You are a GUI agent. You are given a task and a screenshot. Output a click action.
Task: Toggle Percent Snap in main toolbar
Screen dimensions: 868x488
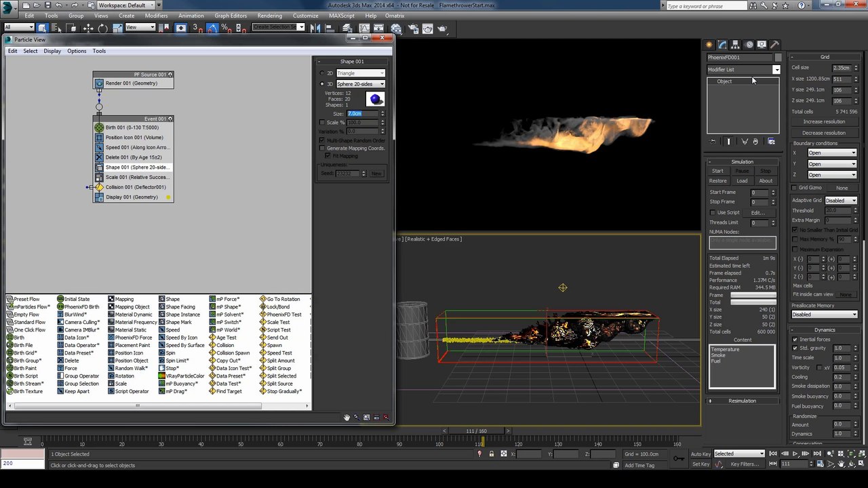pos(226,28)
